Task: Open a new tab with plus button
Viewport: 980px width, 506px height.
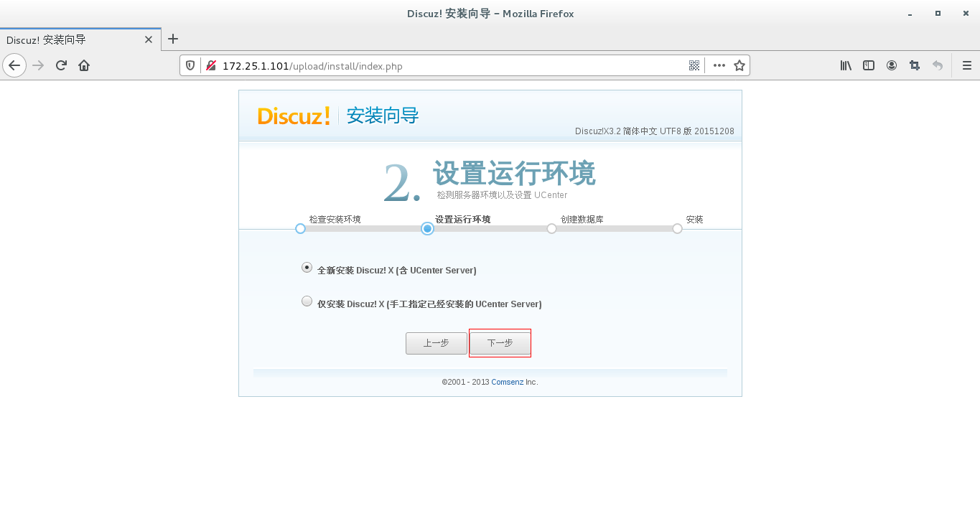Action: pyautogui.click(x=173, y=39)
